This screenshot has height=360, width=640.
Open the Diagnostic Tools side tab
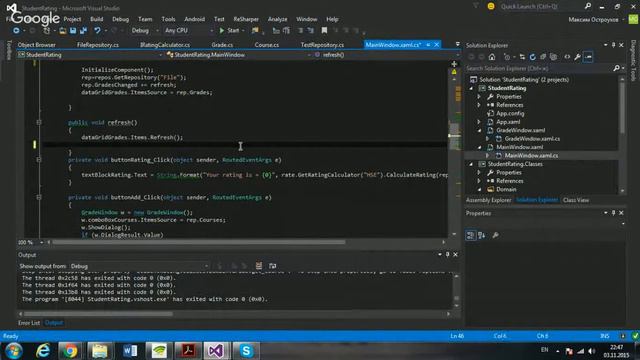[633, 60]
